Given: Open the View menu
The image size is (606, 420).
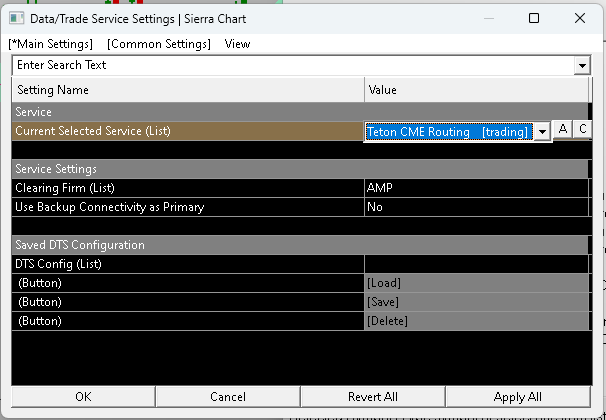Looking at the screenshot, I should click(237, 44).
